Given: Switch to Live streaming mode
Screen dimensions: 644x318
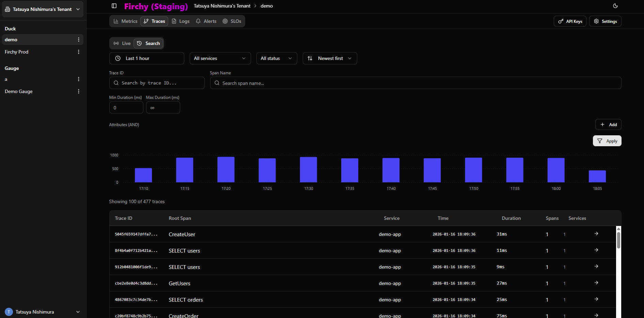Looking at the screenshot, I should (122, 43).
